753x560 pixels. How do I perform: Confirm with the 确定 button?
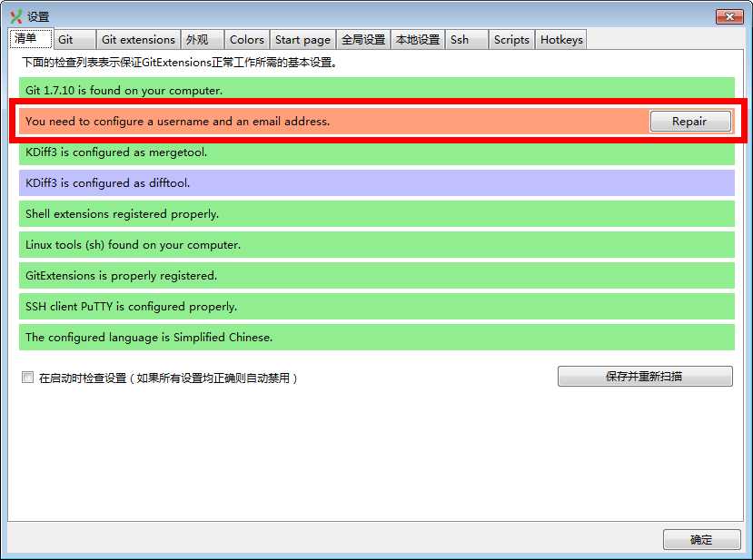coord(701,540)
